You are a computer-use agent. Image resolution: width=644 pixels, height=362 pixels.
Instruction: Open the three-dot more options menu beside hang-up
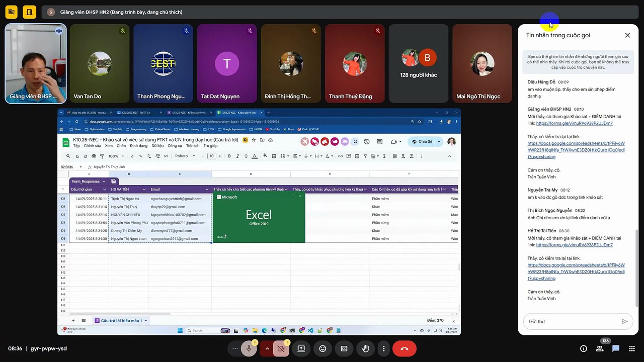pyautogui.click(x=383, y=348)
